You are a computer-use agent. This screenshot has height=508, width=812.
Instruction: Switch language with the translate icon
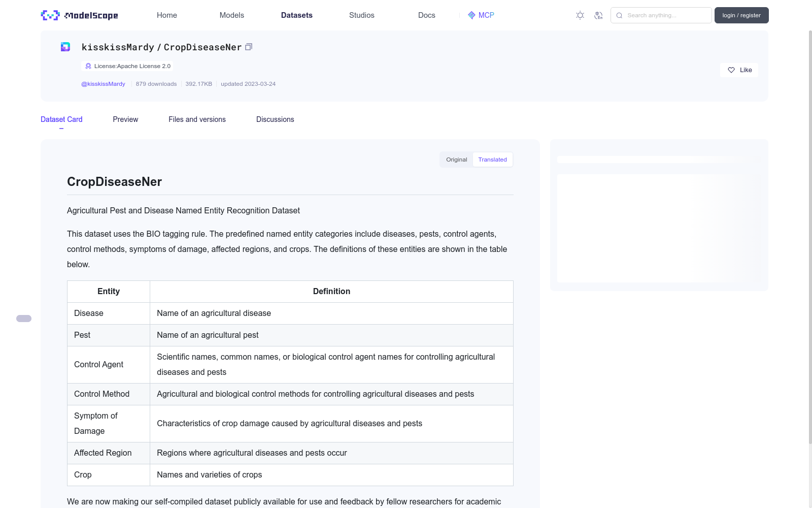point(598,15)
